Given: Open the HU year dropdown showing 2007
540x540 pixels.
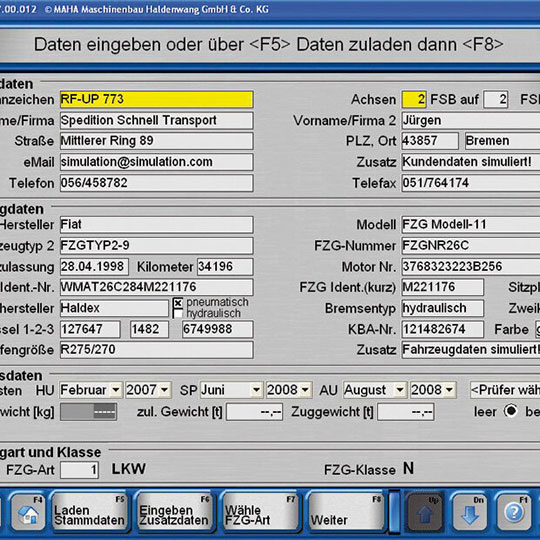Looking at the screenshot, I should [x=148, y=390].
